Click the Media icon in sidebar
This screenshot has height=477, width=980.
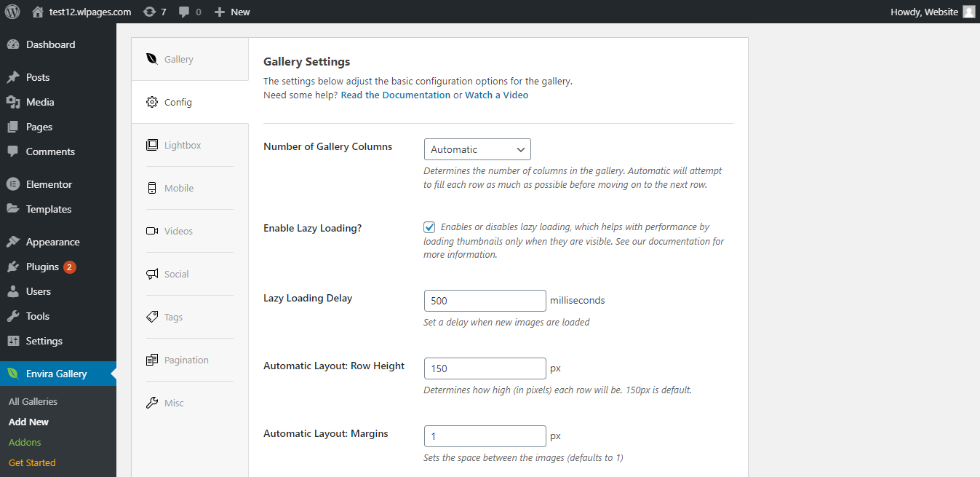pos(13,102)
